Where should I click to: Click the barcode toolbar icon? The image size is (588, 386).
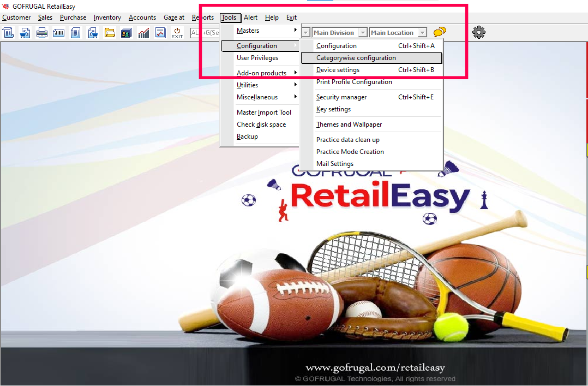coord(58,33)
